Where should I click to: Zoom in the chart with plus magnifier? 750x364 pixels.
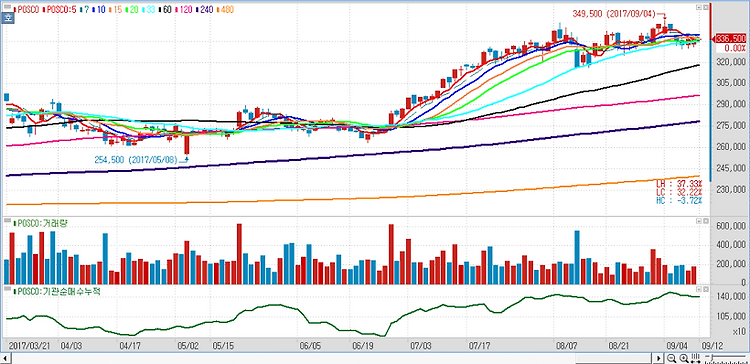tap(684, 358)
